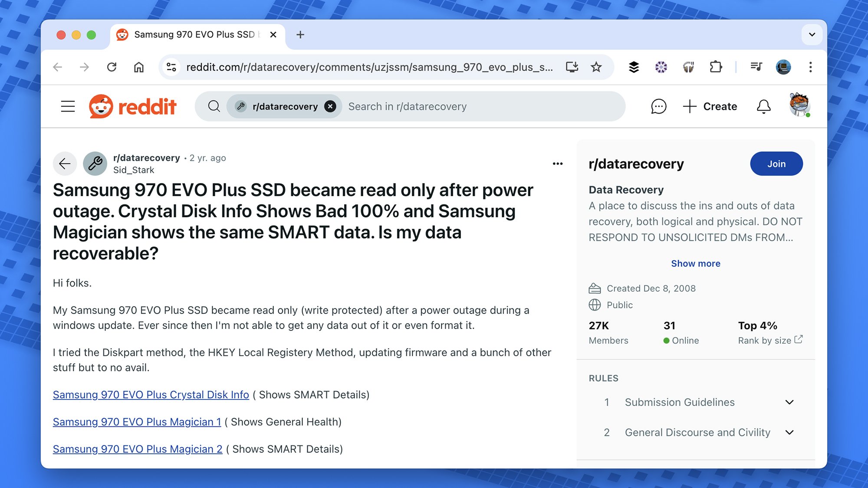
Task: Expand General Discourse and Civility rule
Action: (x=789, y=432)
